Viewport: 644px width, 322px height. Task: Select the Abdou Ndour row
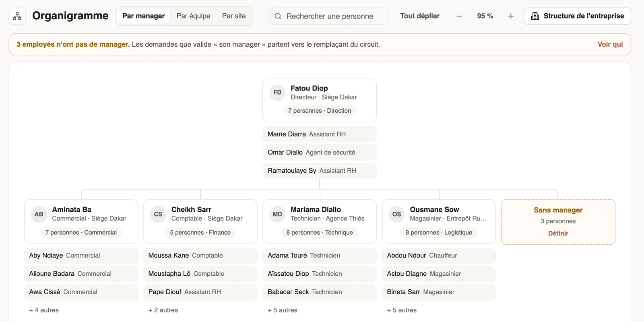[439, 256]
